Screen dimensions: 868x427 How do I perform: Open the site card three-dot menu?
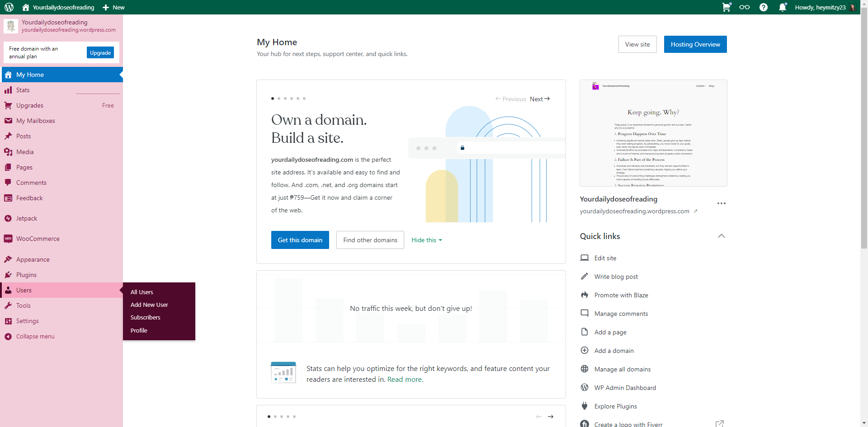coord(722,203)
